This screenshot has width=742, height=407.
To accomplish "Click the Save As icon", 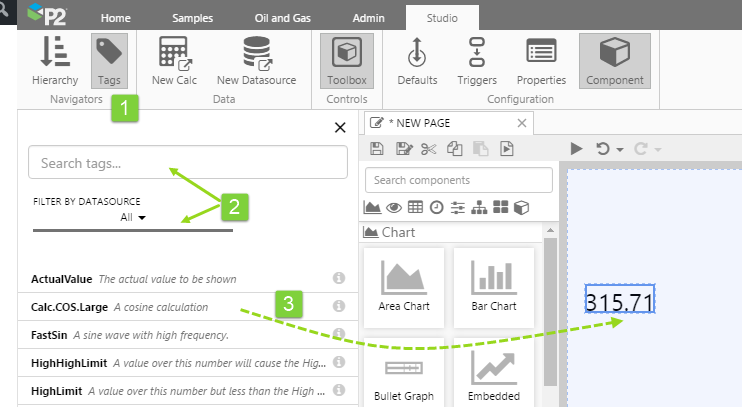I will [404, 149].
